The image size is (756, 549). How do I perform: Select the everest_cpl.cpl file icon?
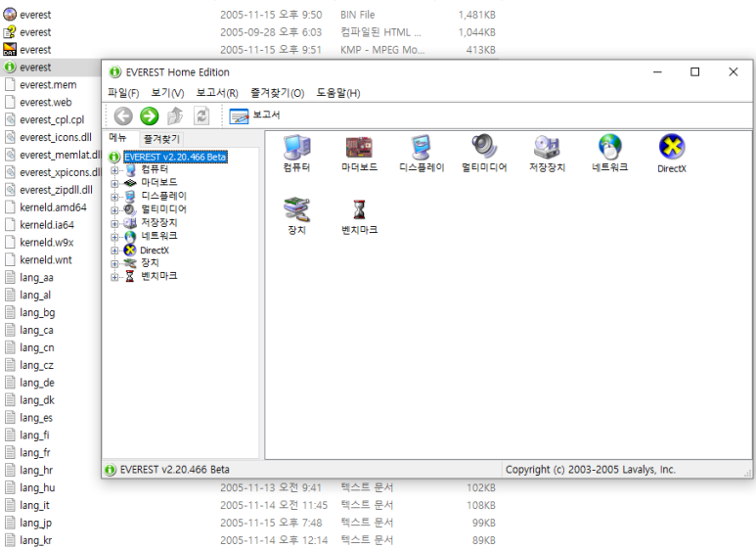point(10,119)
